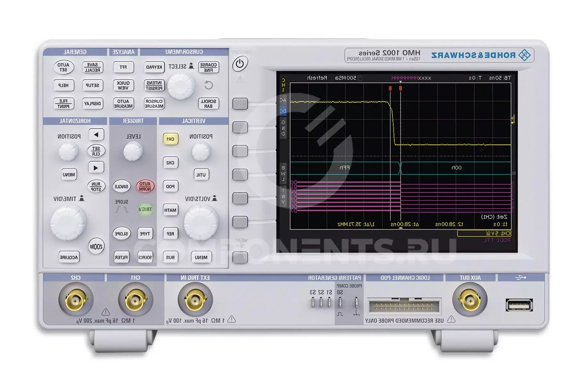Click the soft key beside INV
The height and width of the screenshot is (391, 588).
point(240,198)
